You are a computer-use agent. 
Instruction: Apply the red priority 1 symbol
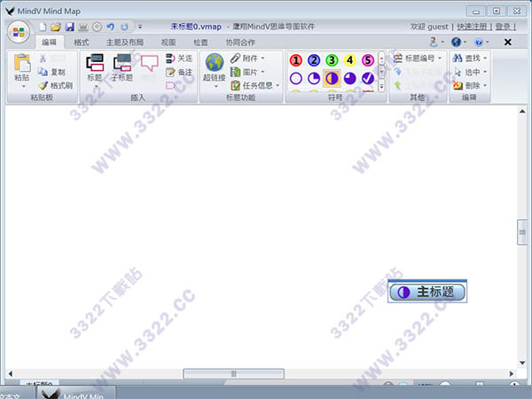(x=296, y=60)
